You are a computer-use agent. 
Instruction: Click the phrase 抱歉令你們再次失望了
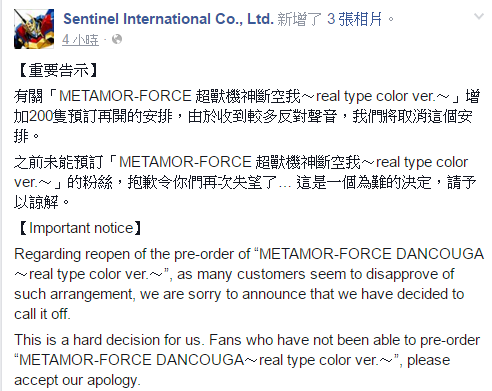(202, 182)
